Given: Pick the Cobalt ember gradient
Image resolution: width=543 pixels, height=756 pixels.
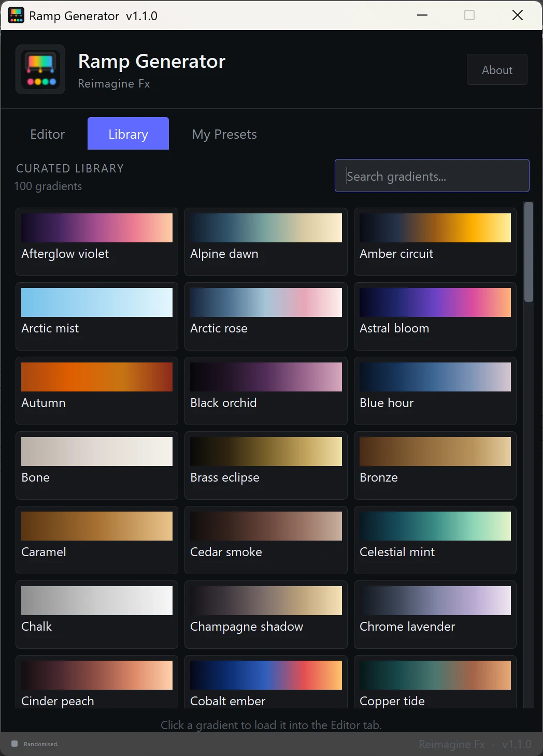Looking at the screenshot, I should (x=266, y=682).
